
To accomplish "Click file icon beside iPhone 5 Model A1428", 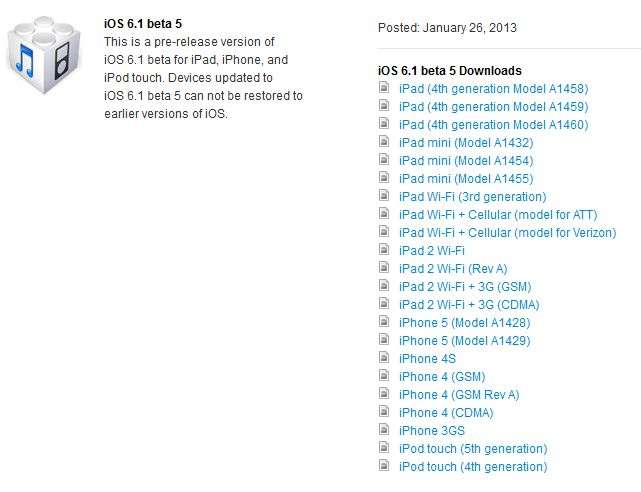I will (384, 321).
